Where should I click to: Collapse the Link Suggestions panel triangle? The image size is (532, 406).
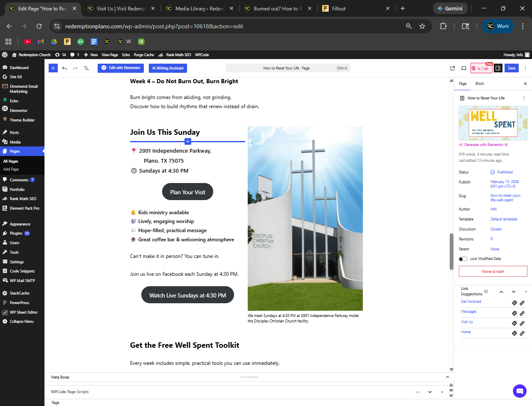click(526, 292)
